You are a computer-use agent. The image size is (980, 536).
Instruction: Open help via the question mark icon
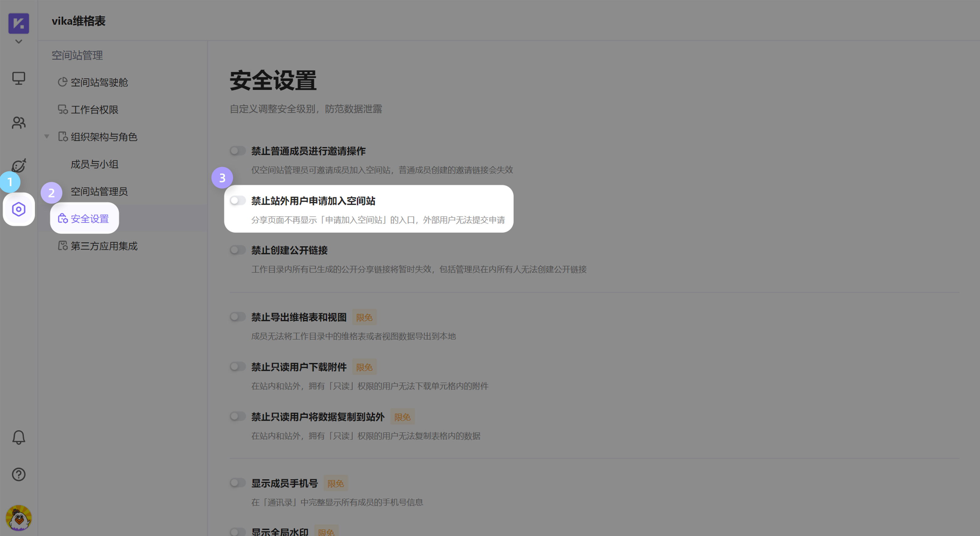(18, 474)
